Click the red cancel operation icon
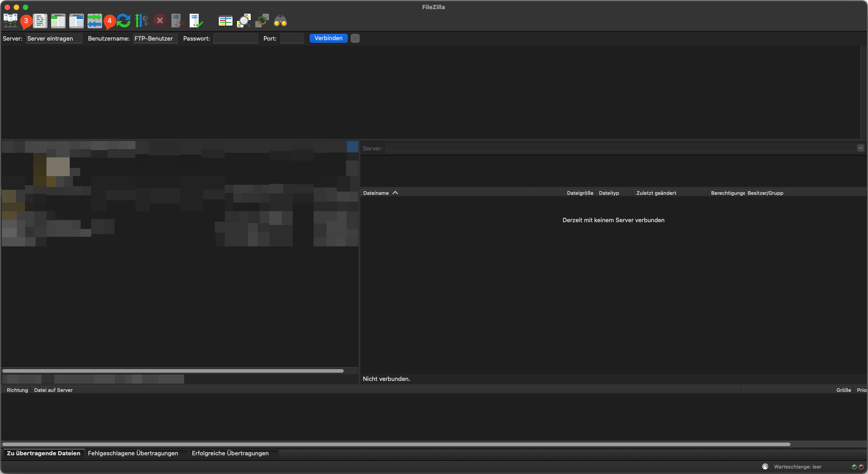Viewport: 868px width, 474px height. pos(160,21)
